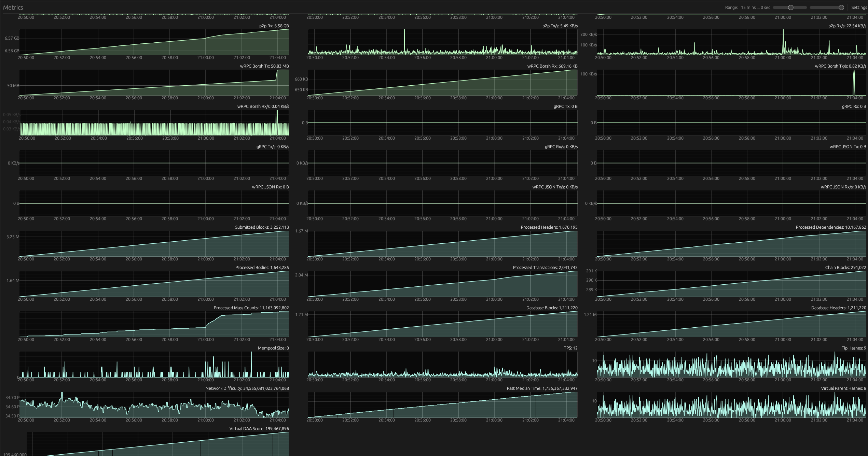Click the Network Difficulty chart

coord(154,405)
